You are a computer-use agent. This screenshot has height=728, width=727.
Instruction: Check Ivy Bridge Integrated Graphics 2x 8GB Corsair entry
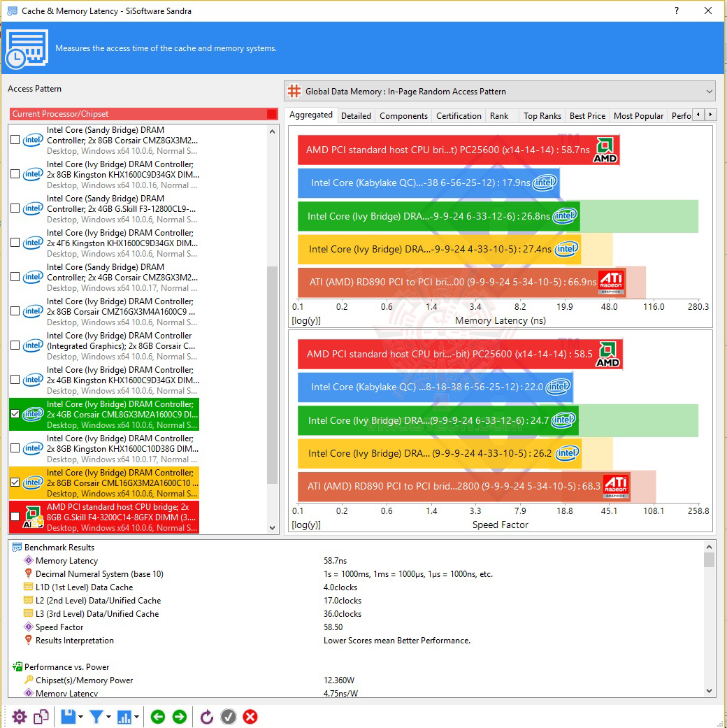click(x=15, y=345)
